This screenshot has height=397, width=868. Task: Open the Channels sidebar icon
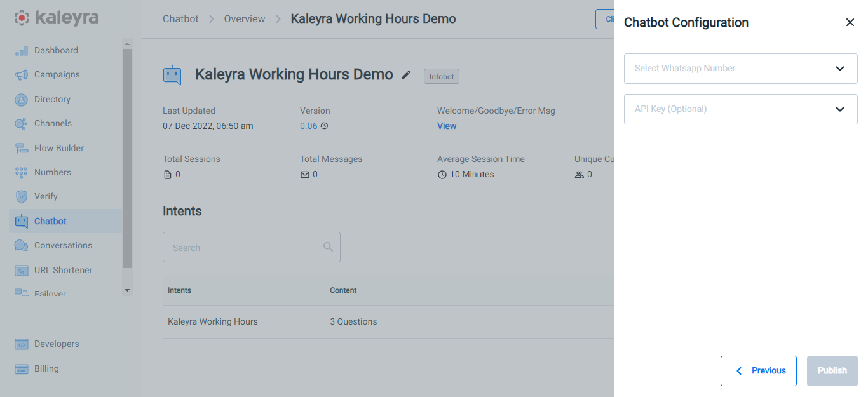22,123
